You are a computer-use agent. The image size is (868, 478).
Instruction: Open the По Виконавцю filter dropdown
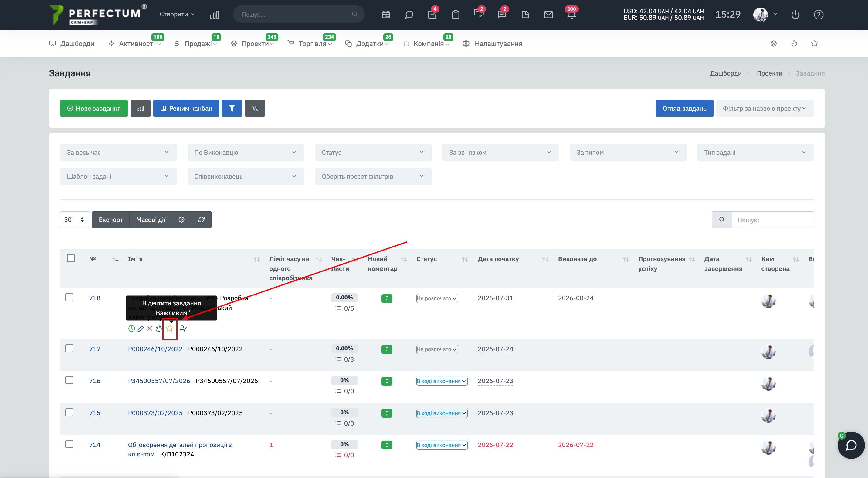(x=246, y=153)
